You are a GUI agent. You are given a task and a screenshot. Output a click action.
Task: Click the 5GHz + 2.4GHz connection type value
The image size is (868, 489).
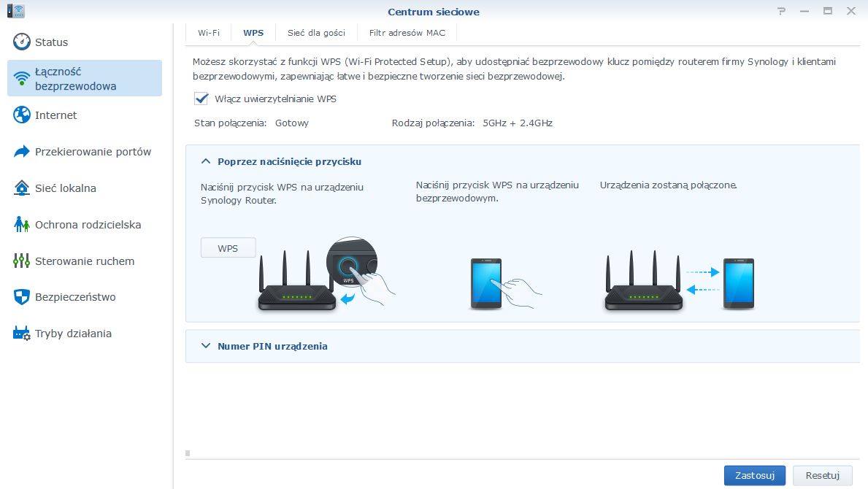[518, 123]
